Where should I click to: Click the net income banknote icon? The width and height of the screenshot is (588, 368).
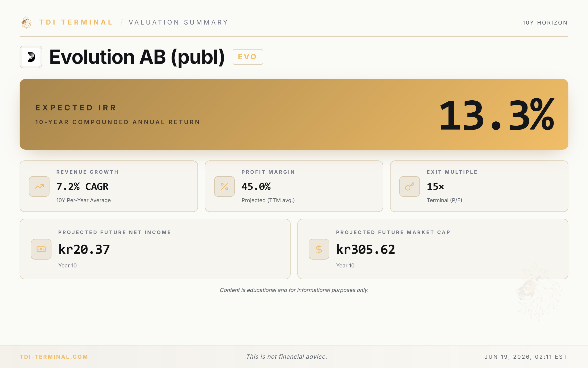pos(41,249)
